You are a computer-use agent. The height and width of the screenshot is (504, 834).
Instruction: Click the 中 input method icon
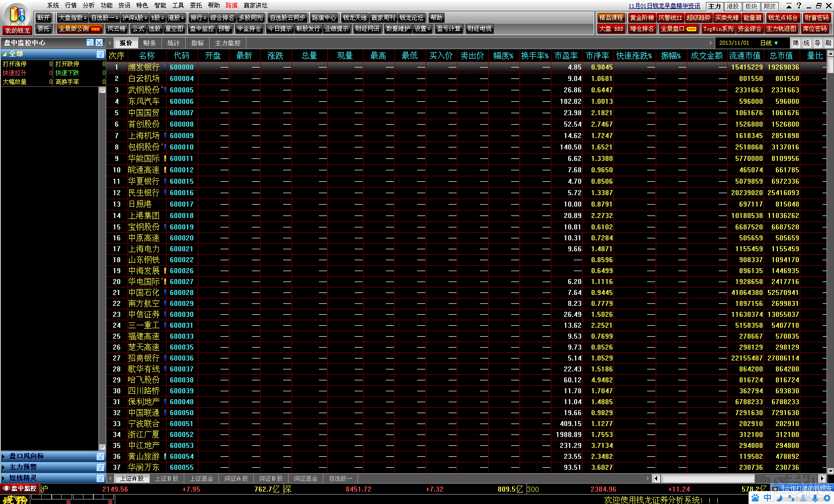click(x=767, y=498)
